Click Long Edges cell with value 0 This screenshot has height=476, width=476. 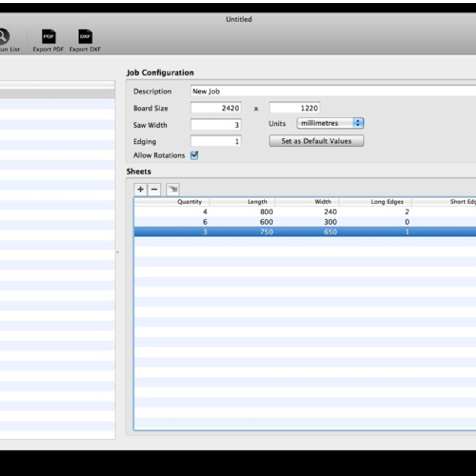(407, 222)
